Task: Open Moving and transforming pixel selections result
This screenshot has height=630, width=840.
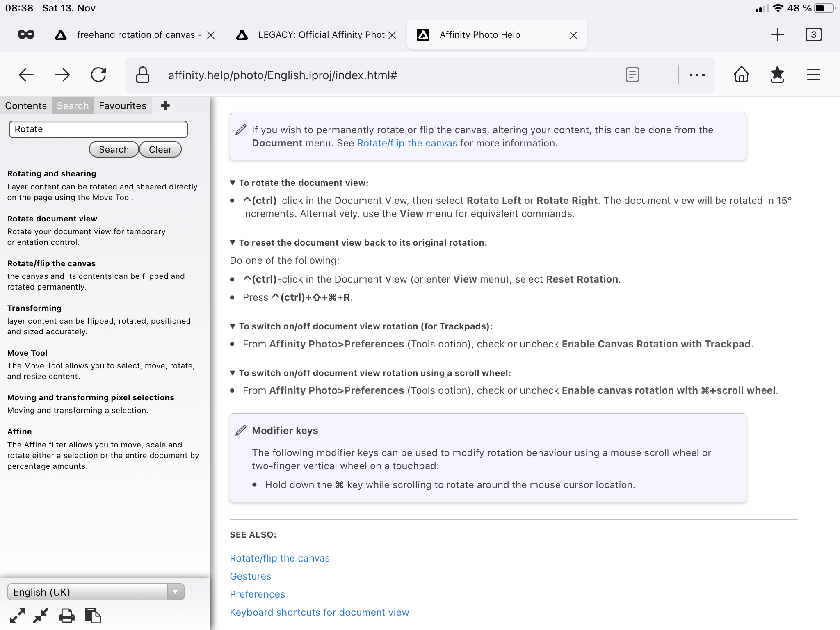Action: [91, 397]
